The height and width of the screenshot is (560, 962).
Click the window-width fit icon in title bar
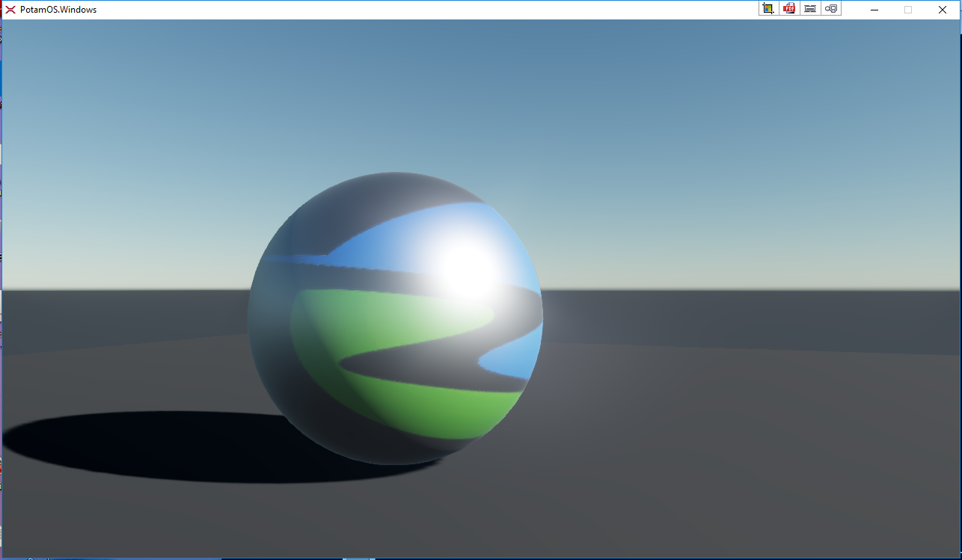click(x=810, y=9)
